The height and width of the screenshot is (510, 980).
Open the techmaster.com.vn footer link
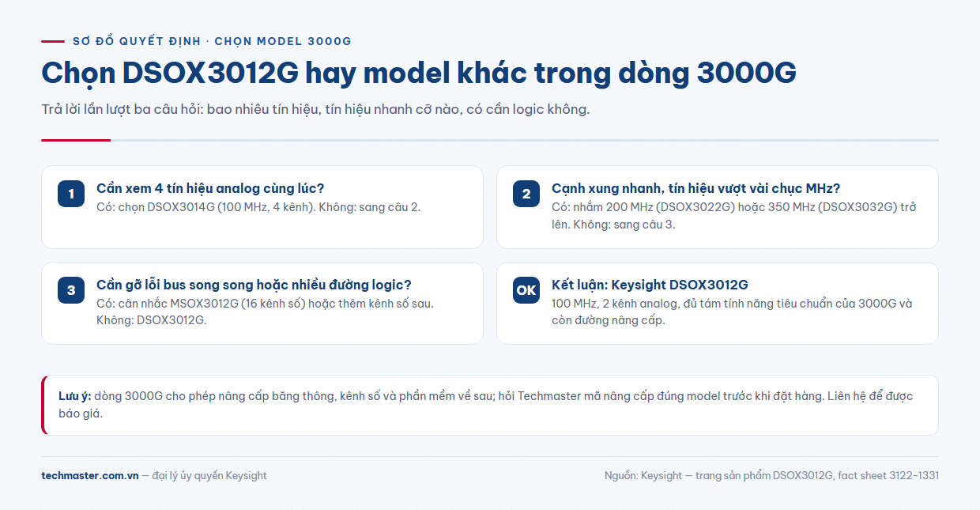tap(90, 475)
